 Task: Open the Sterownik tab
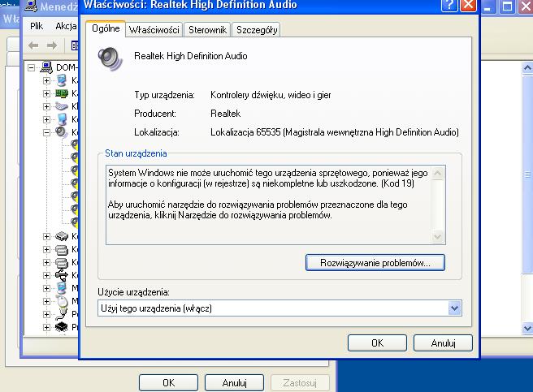(207, 30)
